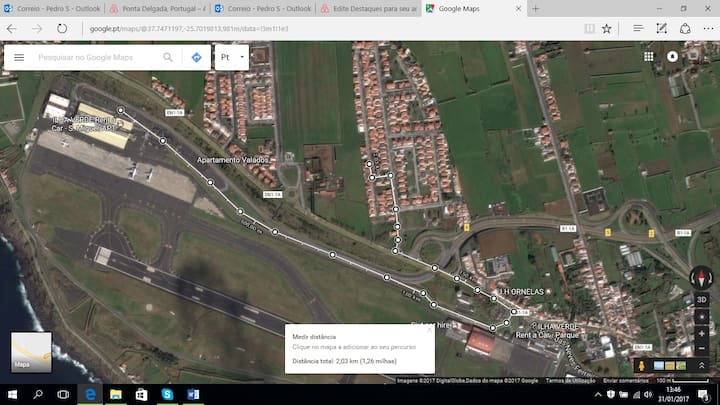Open the Google apps grid

click(x=649, y=57)
